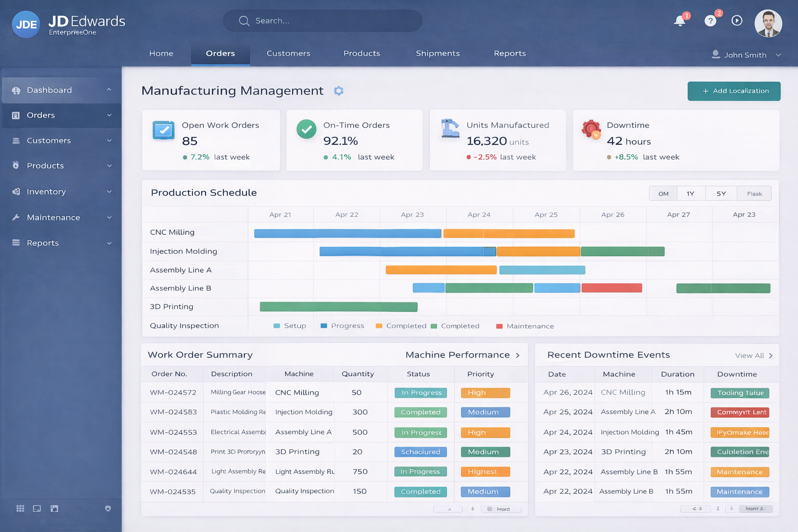The height and width of the screenshot is (532, 798).
Task: Click the grid view icon in sidebar footer
Action: [x=20, y=509]
